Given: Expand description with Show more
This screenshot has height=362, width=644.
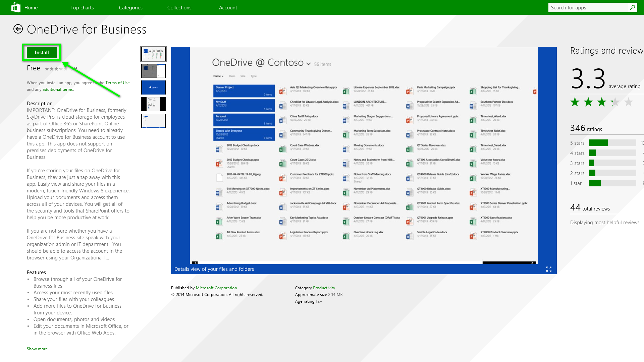Looking at the screenshot, I should pos(37,349).
